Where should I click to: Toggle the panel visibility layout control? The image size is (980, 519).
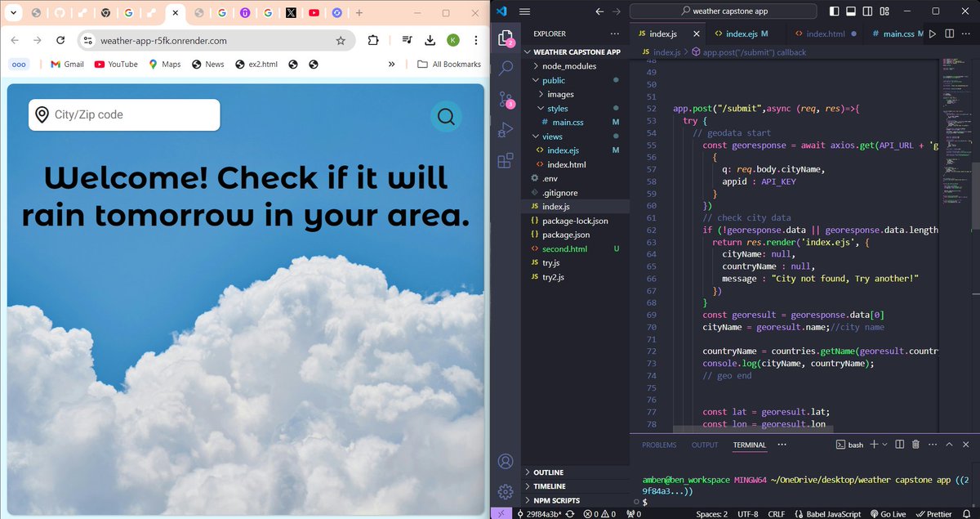tap(851, 11)
